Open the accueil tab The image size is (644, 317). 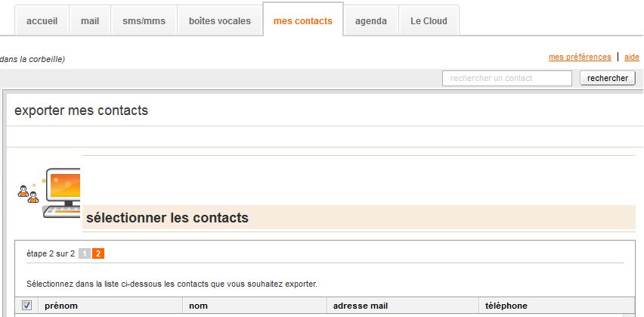coord(42,21)
